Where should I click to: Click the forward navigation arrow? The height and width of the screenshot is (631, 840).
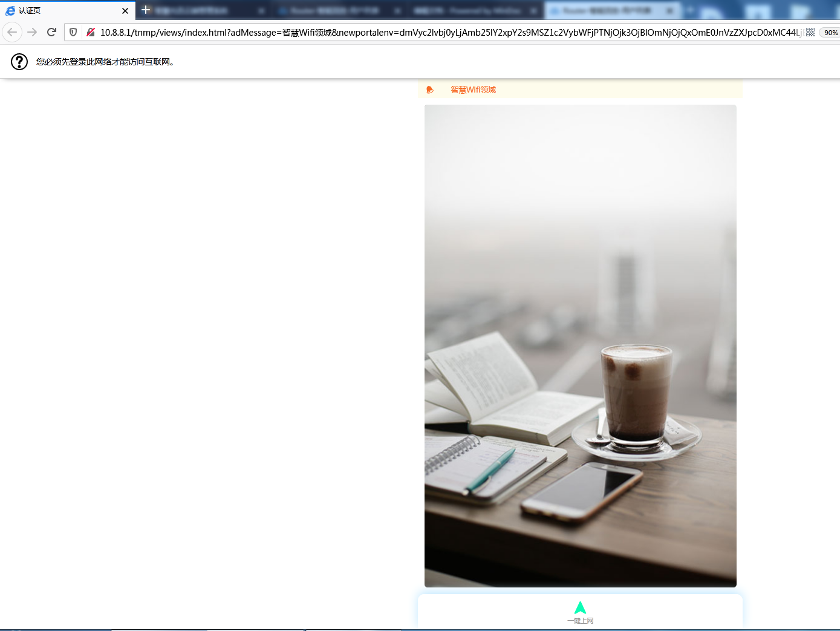(x=32, y=32)
